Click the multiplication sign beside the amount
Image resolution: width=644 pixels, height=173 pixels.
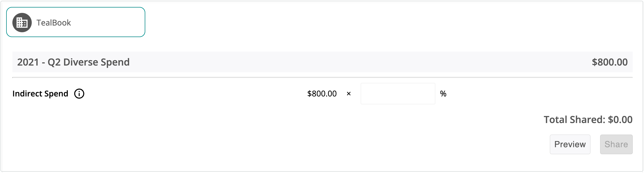[x=349, y=94]
